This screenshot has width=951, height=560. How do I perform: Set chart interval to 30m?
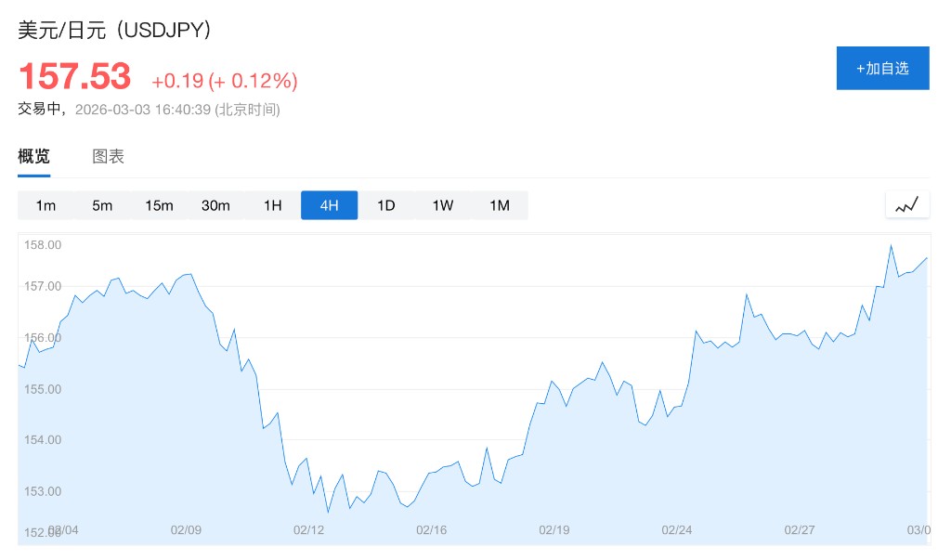click(x=215, y=205)
